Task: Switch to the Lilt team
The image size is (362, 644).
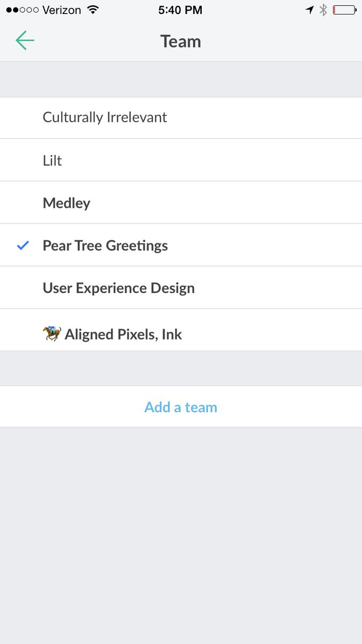Action: 53,160
